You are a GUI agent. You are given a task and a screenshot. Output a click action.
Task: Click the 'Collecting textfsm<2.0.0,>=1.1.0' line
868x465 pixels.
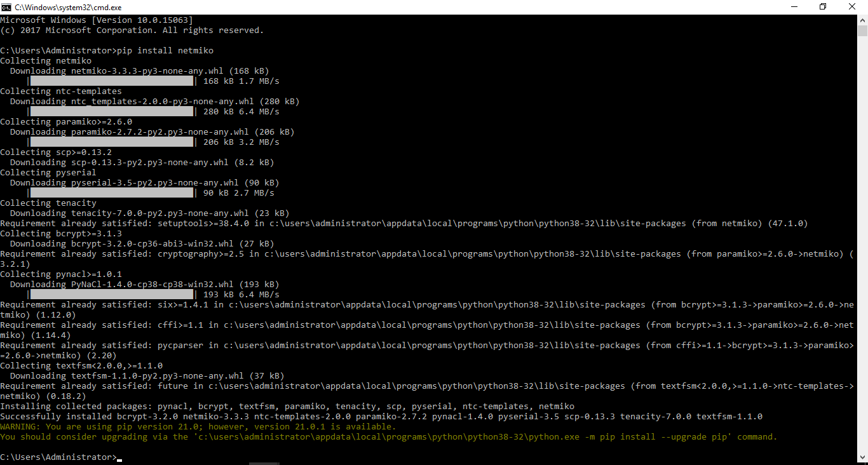pyautogui.click(x=81, y=366)
